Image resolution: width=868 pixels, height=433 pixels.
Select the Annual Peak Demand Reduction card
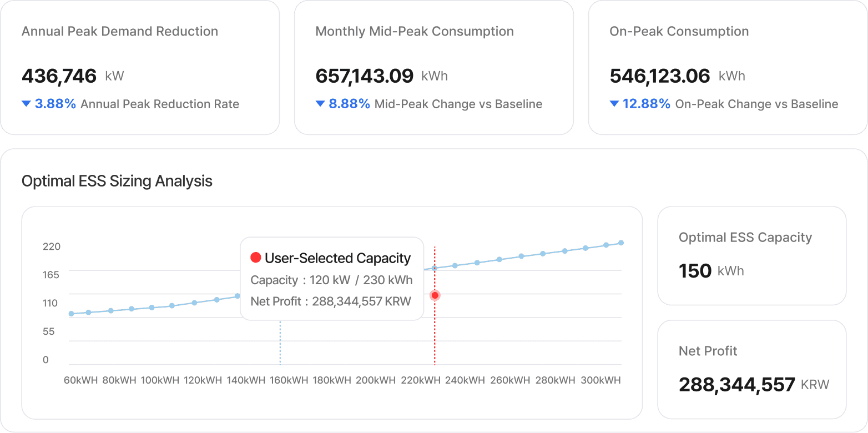point(140,67)
